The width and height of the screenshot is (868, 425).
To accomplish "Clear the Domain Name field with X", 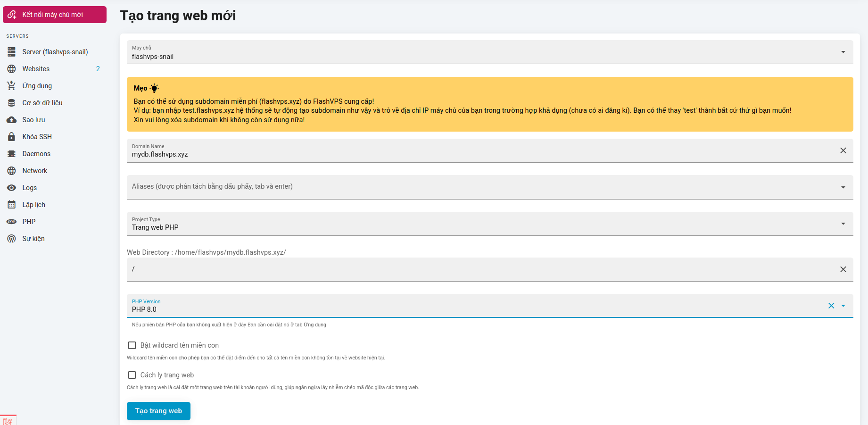I will pos(843,150).
